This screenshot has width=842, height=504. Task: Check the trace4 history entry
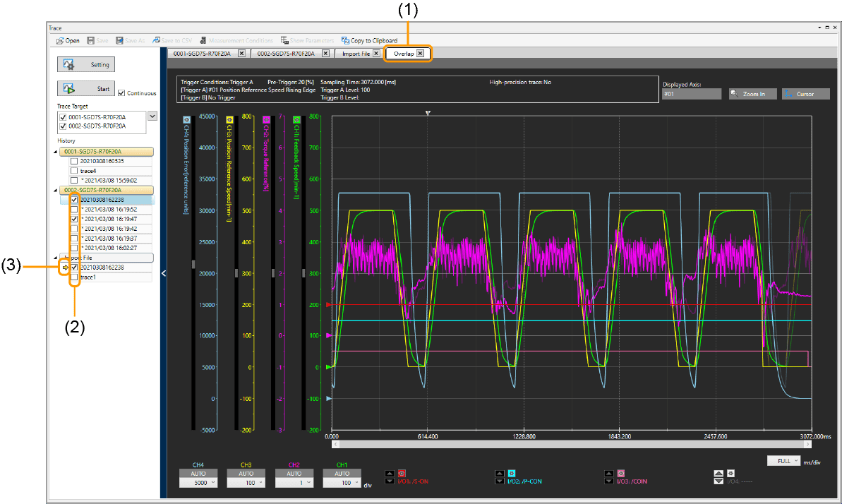74,171
